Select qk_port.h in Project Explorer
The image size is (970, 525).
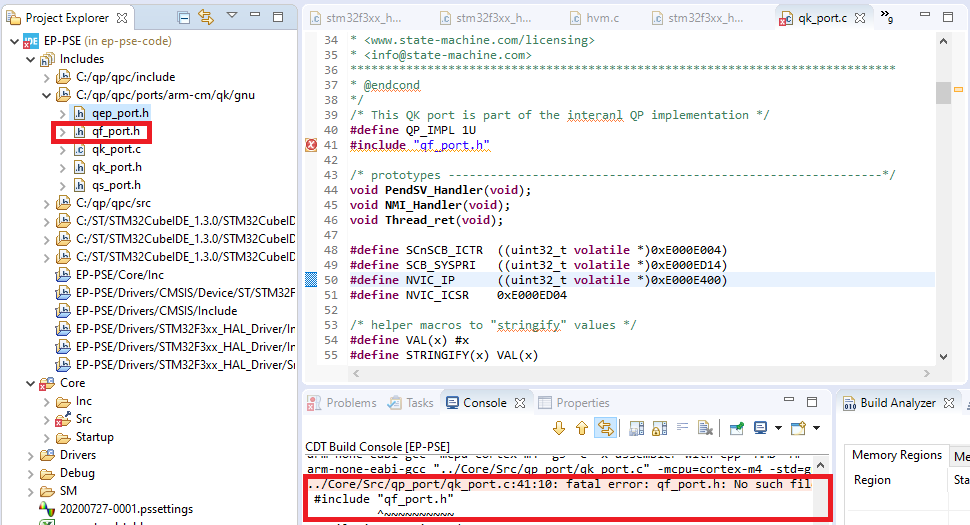click(x=117, y=167)
